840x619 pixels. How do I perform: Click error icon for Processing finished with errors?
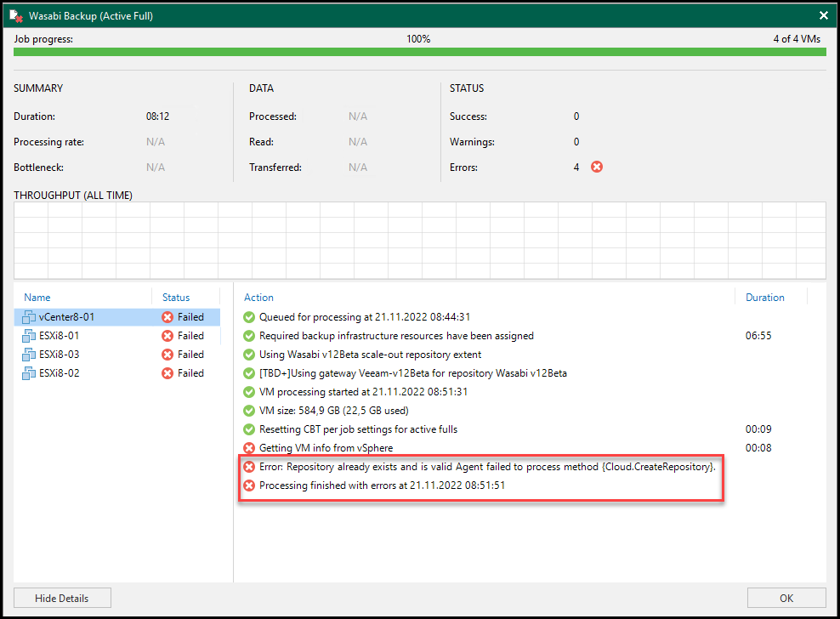[x=249, y=486]
